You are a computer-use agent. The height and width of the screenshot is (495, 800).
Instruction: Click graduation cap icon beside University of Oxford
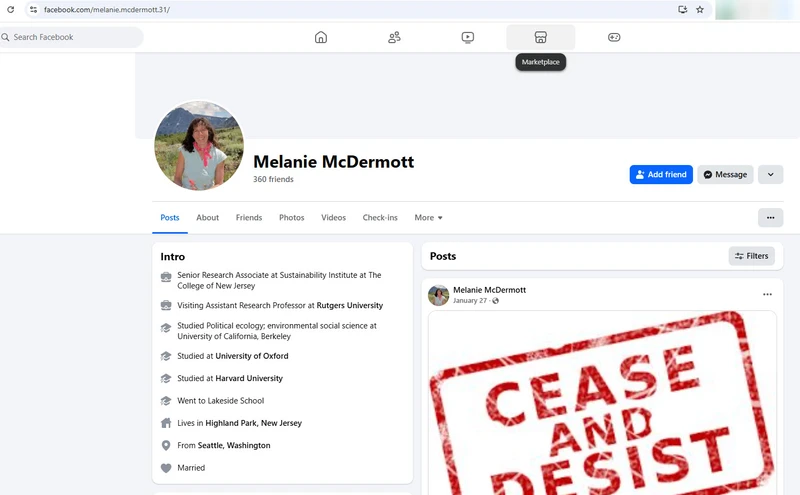[166, 356]
